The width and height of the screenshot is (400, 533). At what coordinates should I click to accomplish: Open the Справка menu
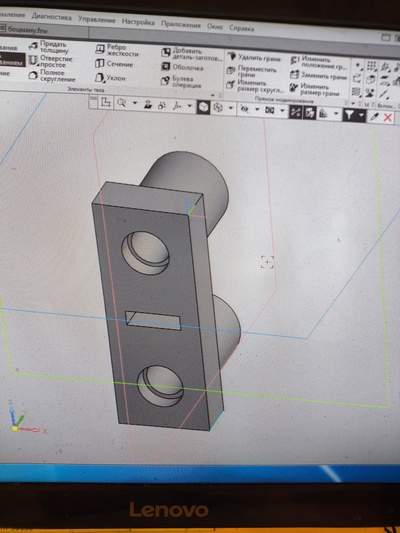241,28
